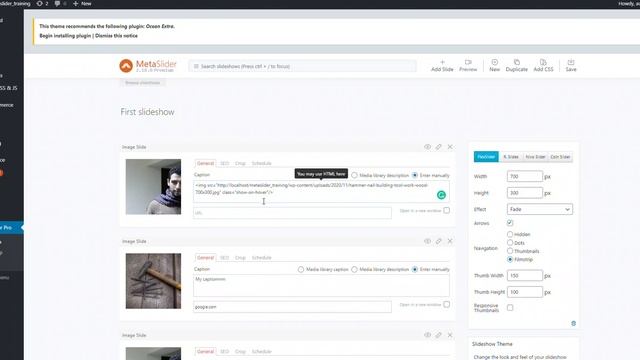Set Navigation to Hidden
The image size is (640, 360).
click(x=510, y=234)
